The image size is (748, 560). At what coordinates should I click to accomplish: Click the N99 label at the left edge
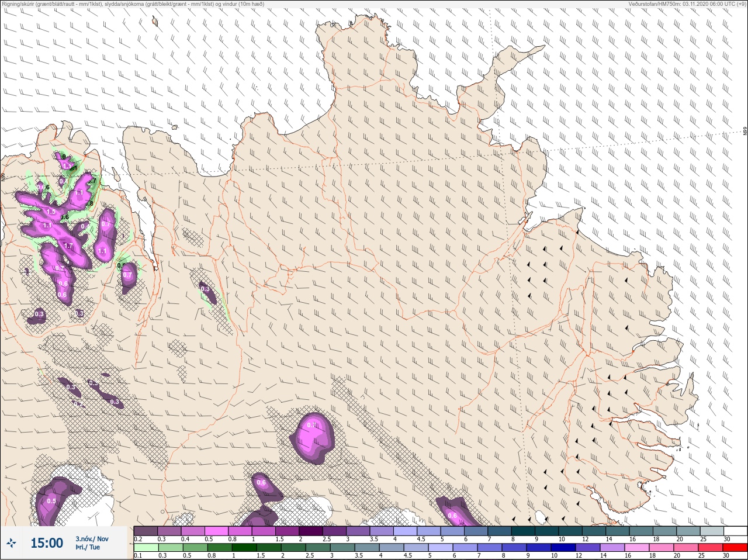tap(3, 176)
